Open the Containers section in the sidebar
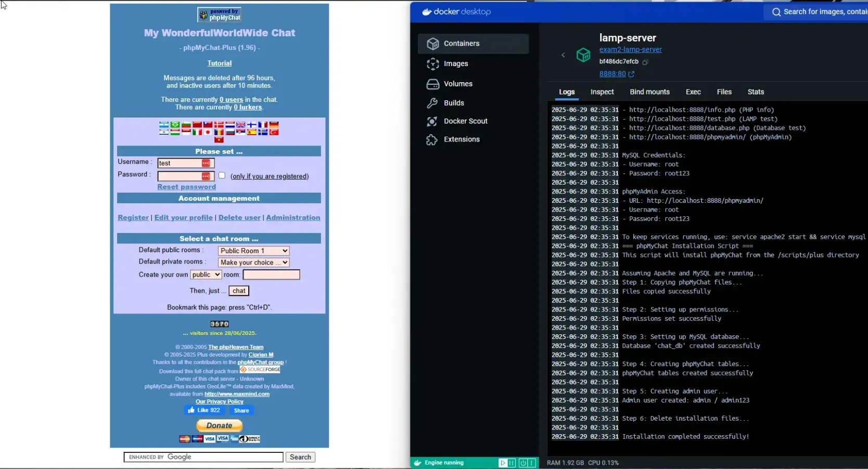Image resolution: width=868 pixels, height=469 pixels. pos(461,43)
